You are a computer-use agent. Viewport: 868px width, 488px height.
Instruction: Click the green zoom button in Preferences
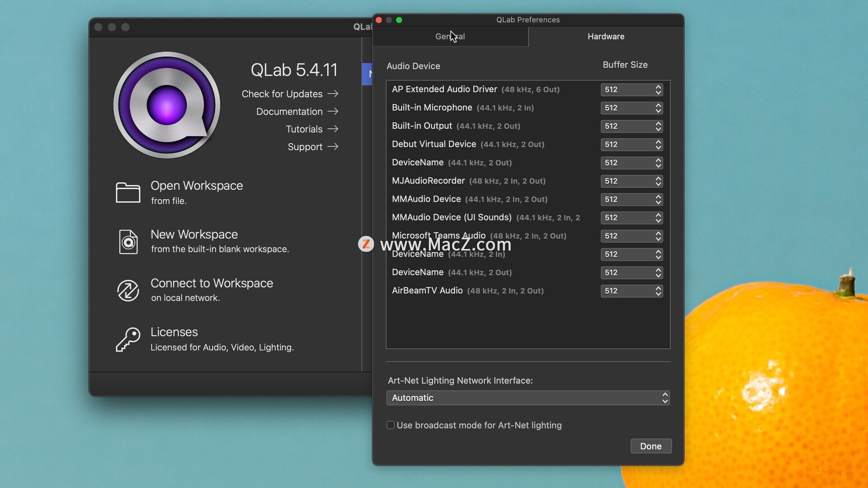399,20
